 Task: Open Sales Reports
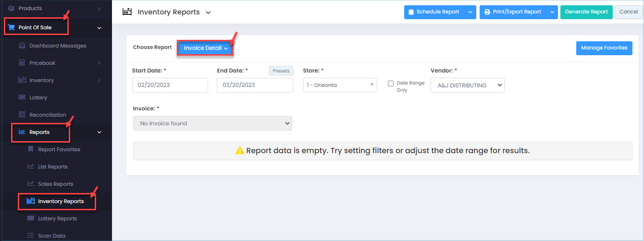56,184
